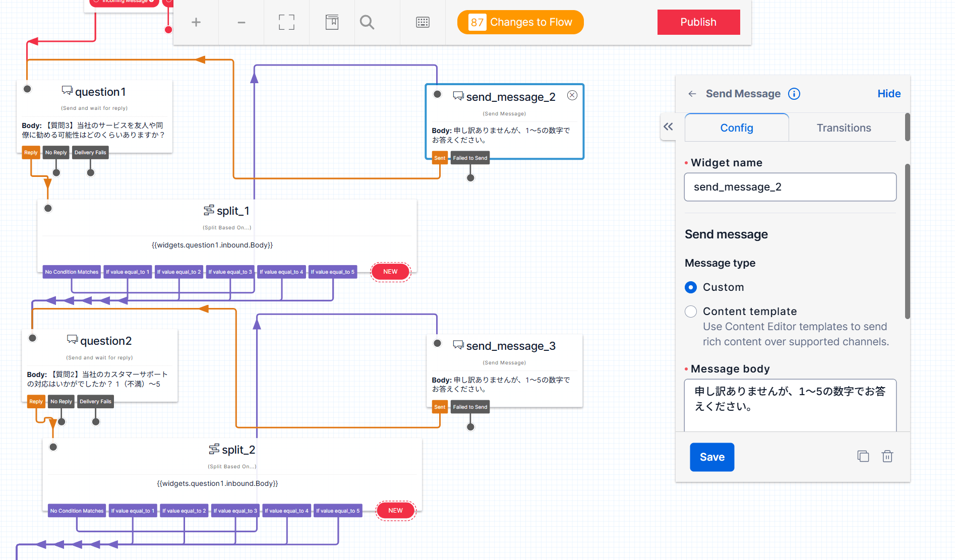
Task: Click split_2 If value equal_to 1
Action: click(x=133, y=511)
